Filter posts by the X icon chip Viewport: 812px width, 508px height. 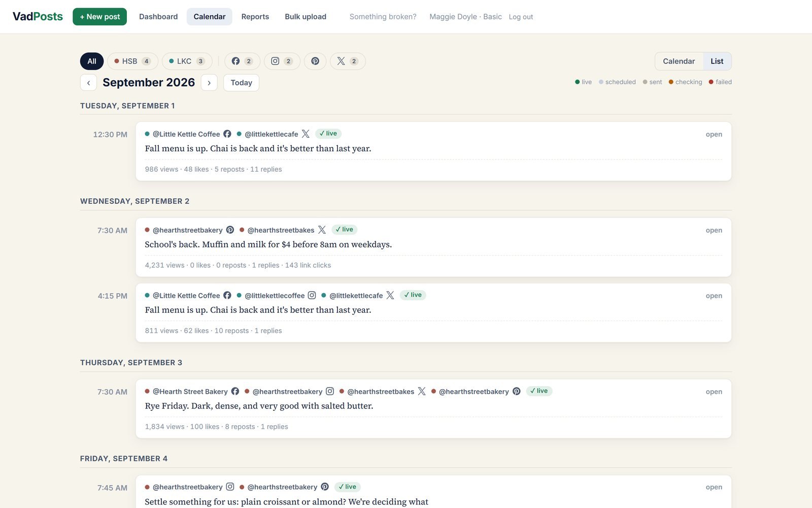[x=348, y=61]
